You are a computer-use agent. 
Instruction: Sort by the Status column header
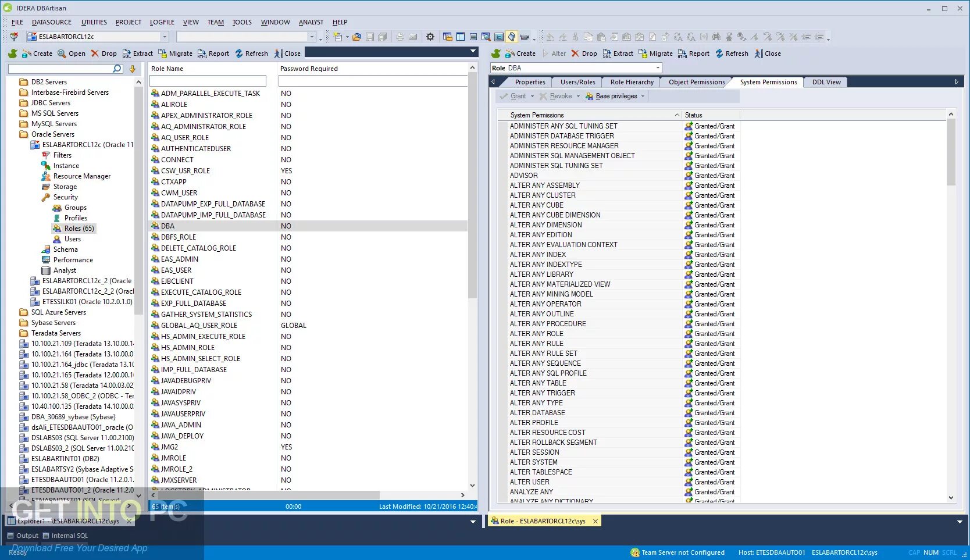coord(710,115)
